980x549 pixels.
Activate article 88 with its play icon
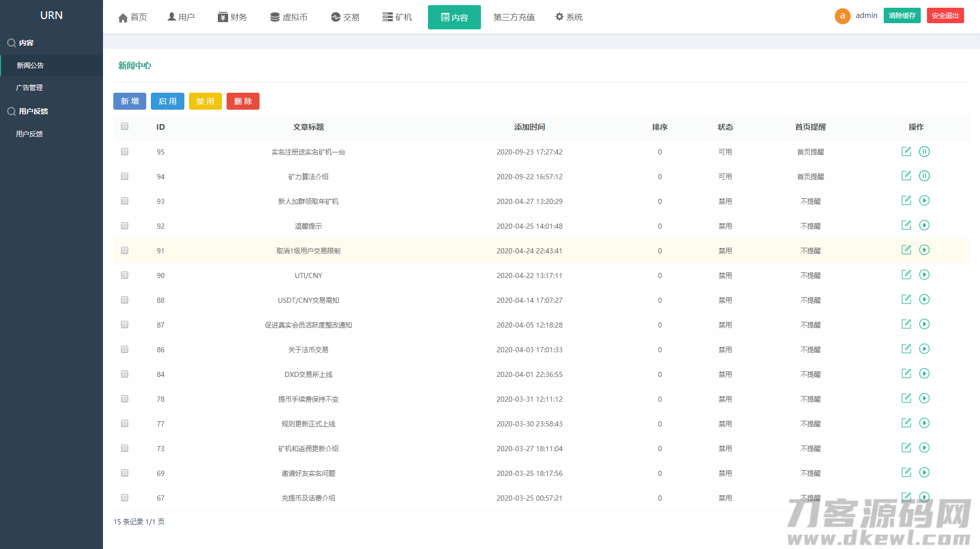[x=924, y=300]
